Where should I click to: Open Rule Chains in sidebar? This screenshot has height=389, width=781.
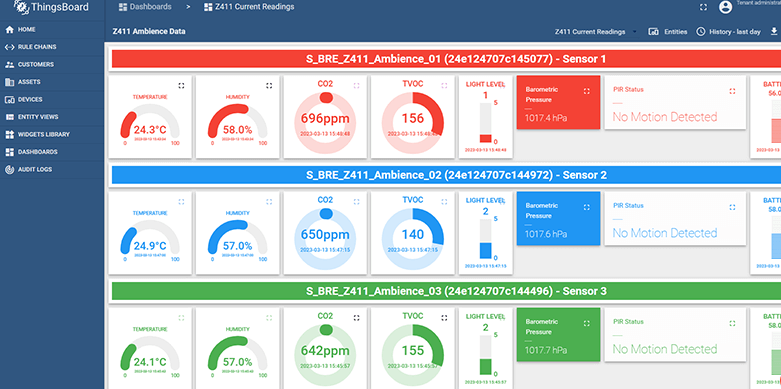[x=52, y=47]
